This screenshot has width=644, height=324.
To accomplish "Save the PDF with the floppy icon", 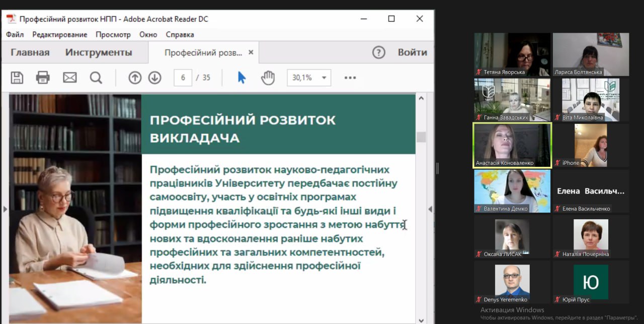I will click(17, 78).
